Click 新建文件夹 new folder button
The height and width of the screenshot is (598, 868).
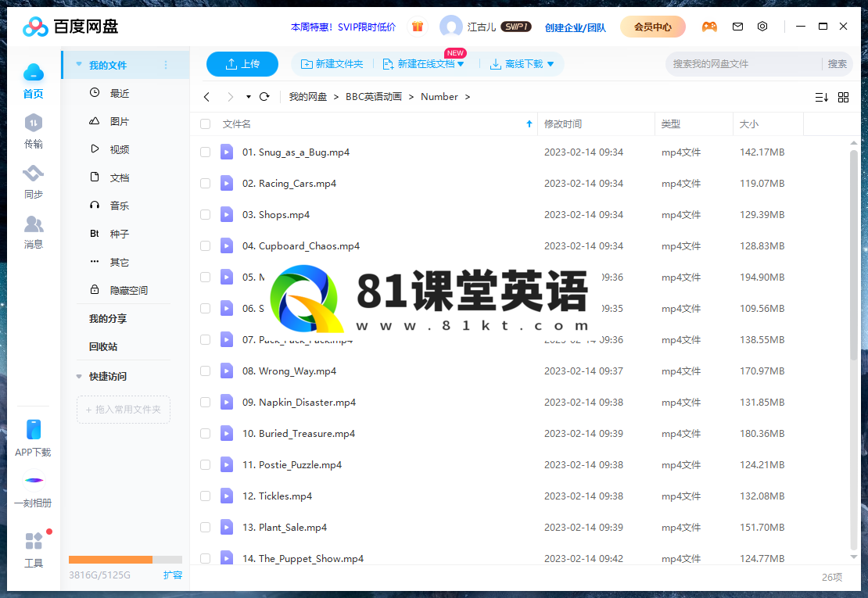(332, 64)
